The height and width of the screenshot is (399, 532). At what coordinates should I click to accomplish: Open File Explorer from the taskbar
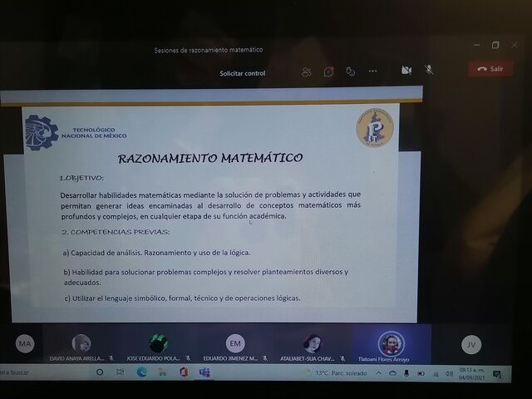[x=163, y=372]
